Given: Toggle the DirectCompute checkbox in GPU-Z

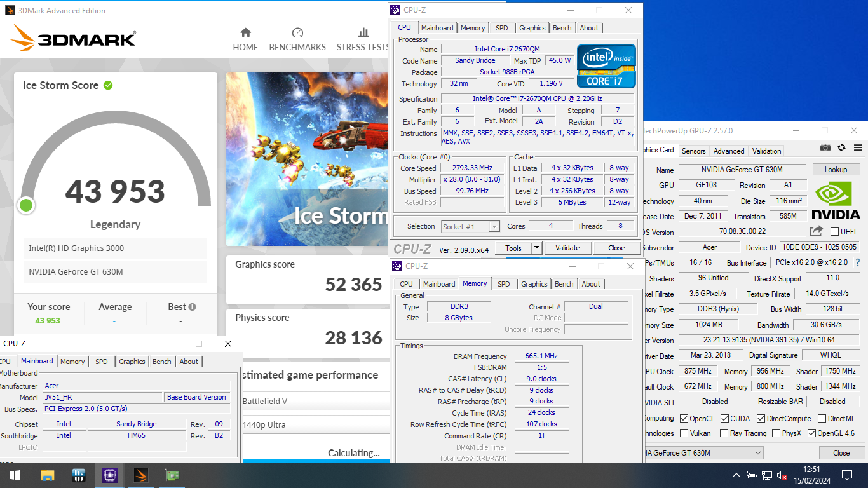Looking at the screenshot, I should coord(761,419).
